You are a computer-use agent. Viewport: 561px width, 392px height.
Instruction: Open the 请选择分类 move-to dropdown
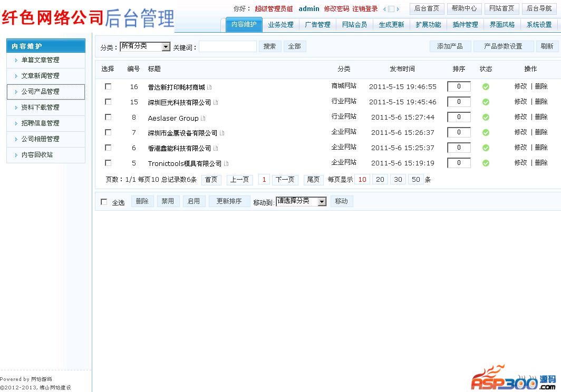point(301,202)
